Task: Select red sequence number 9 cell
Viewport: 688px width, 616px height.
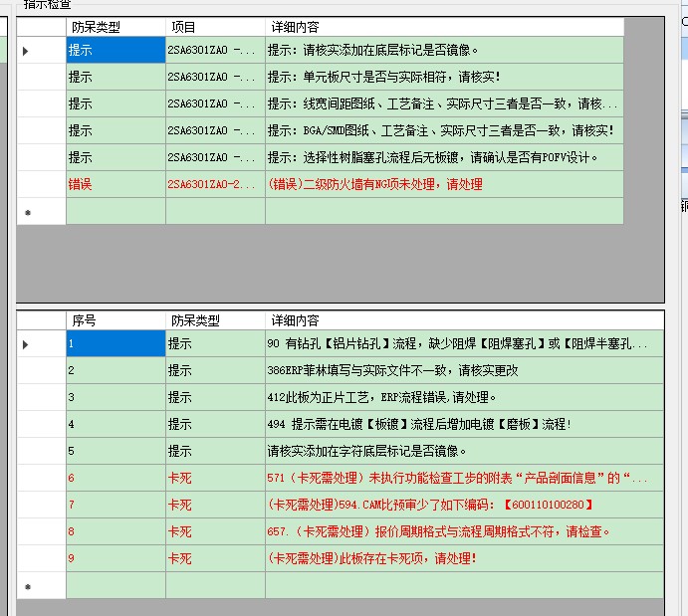Action: click(115, 558)
